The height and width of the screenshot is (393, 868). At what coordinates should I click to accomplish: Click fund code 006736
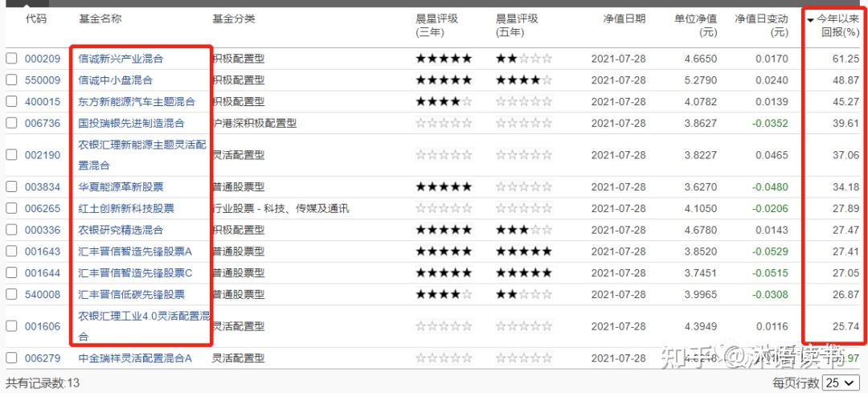coord(43,124)
